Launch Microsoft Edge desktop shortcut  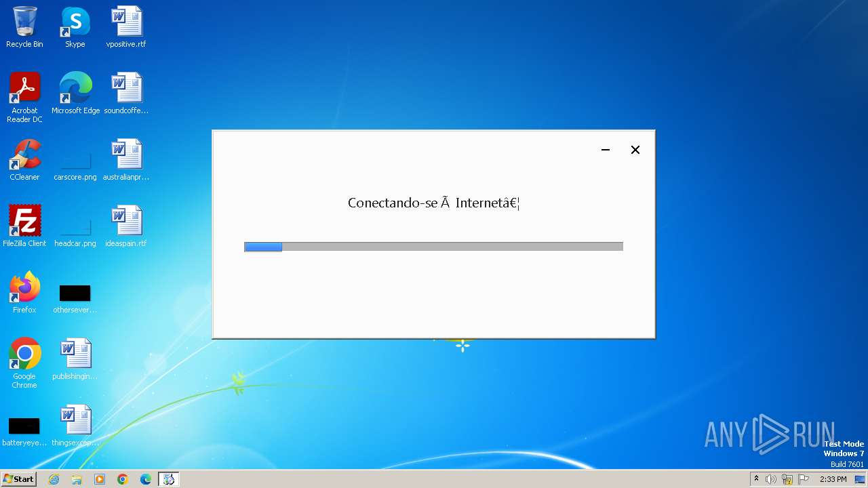point(75,94)
